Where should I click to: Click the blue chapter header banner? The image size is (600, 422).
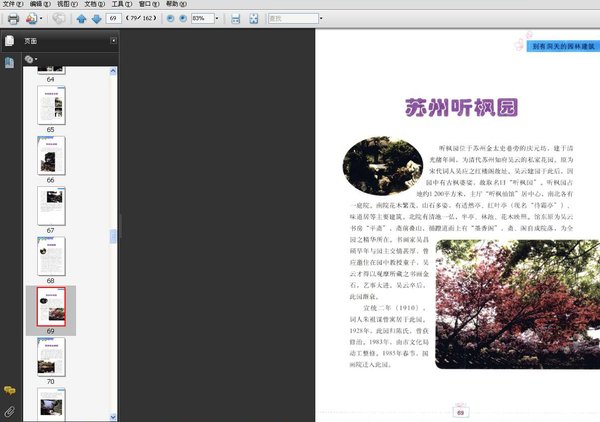pyautogui.click(x=563, y=46)
